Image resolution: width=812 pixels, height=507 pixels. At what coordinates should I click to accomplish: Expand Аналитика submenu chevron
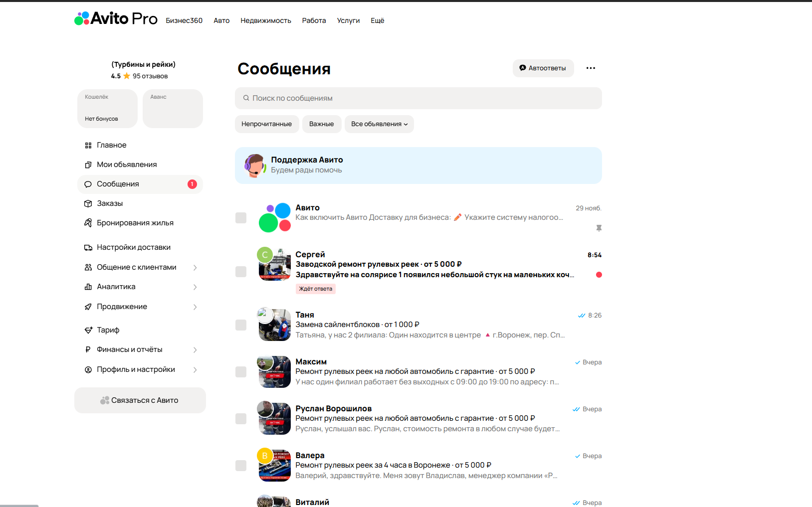point(195,287)
